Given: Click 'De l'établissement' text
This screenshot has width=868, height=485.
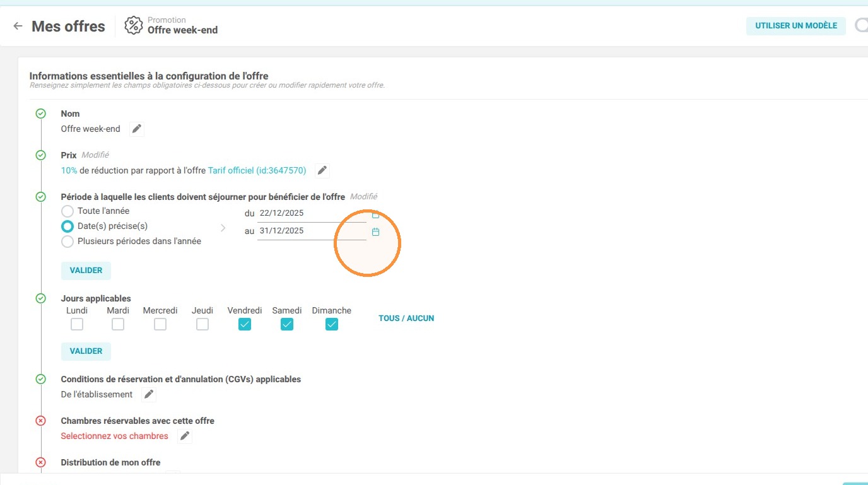Looking at the screenshot, I should point(97,395).
